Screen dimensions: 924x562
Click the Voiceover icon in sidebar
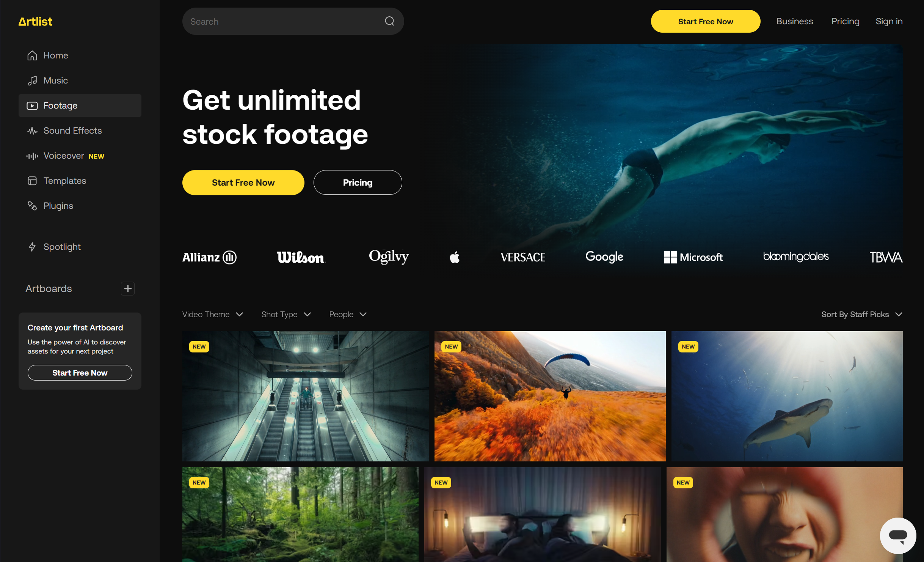(x=32, y=155)
